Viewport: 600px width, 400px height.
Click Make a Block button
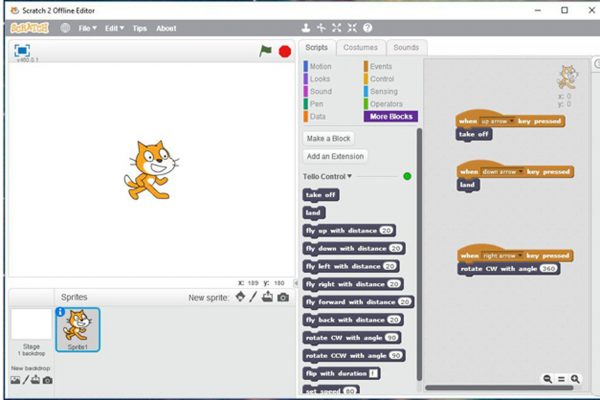pos(328,139)
